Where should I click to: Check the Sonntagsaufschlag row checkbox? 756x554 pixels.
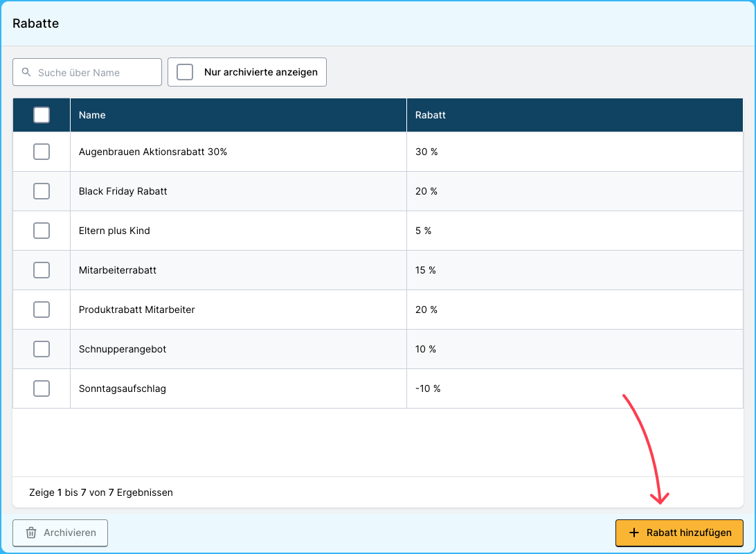click(42, 388)
